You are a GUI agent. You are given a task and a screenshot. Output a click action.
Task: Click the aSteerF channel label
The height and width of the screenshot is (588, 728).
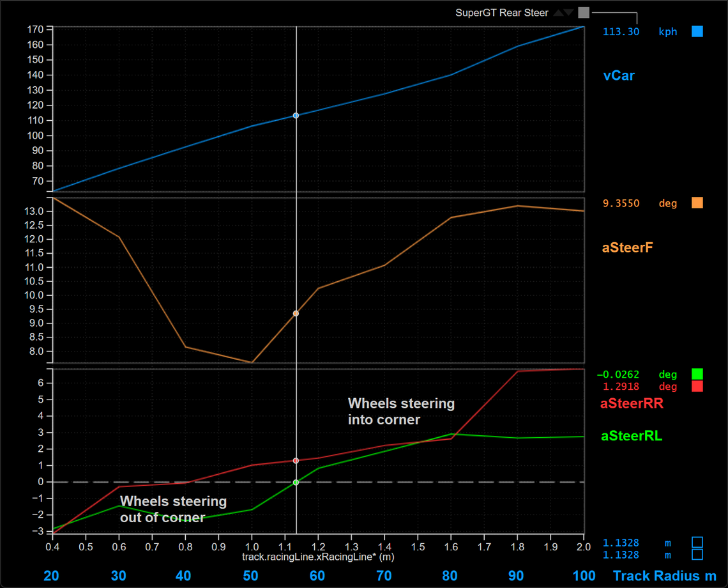point(628,247)
